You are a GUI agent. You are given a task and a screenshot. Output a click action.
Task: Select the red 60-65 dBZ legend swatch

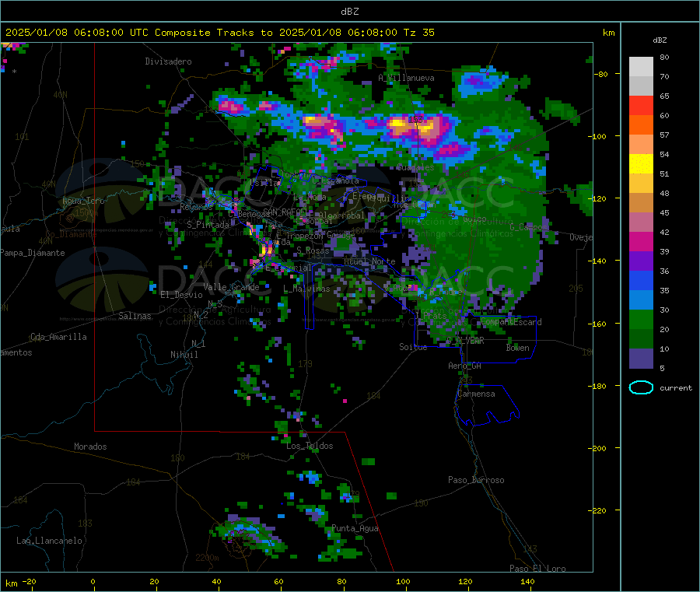(x=641, y=105)
